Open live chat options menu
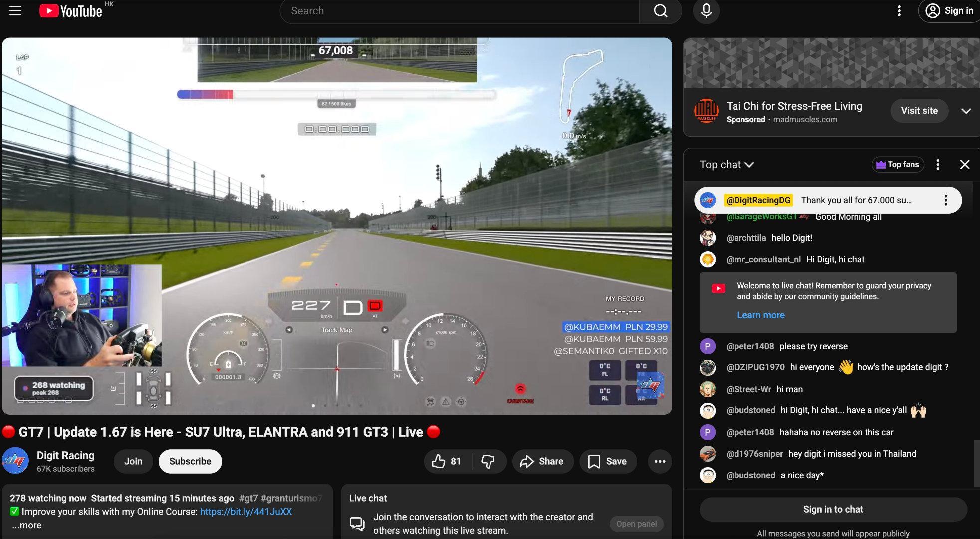The width and height of the screenshot is (980, 539). pyautogui.click(x=938, y=165)
